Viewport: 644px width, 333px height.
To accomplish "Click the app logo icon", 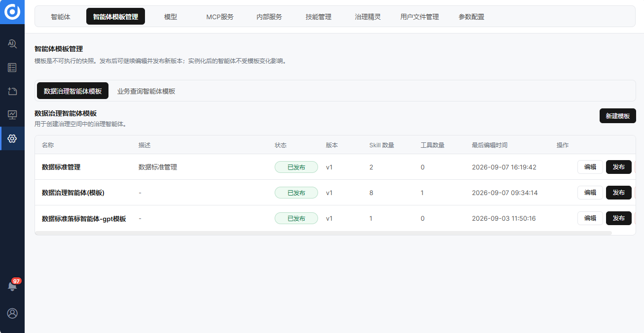I will point(12,12).
